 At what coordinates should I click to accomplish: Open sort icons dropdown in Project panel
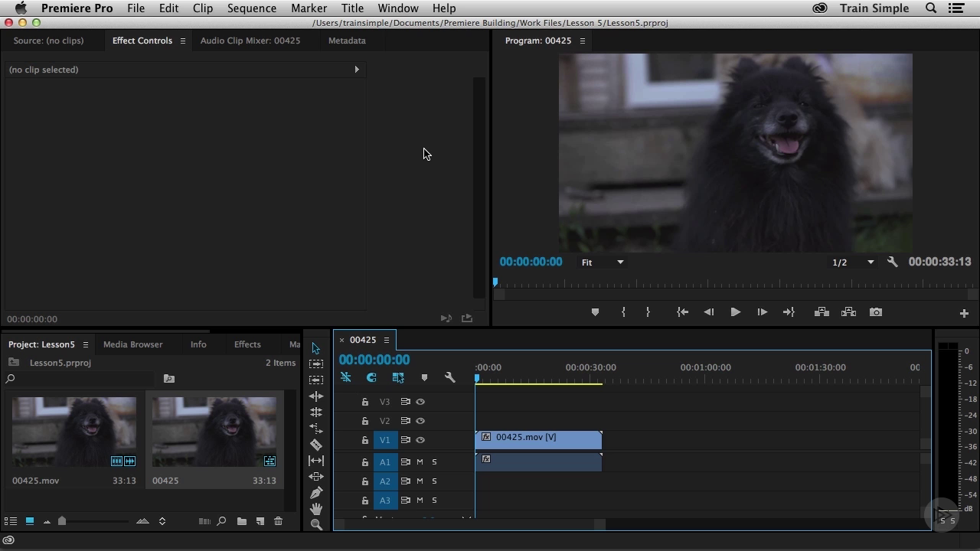coord(162,521)
